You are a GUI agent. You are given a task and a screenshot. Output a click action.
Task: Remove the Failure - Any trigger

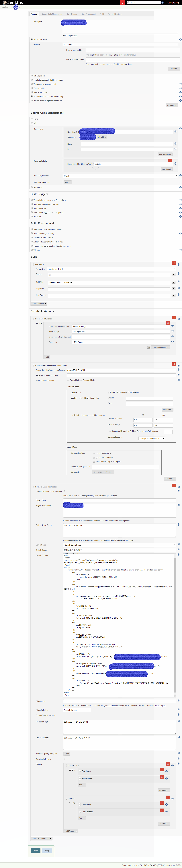click(168, 764)
